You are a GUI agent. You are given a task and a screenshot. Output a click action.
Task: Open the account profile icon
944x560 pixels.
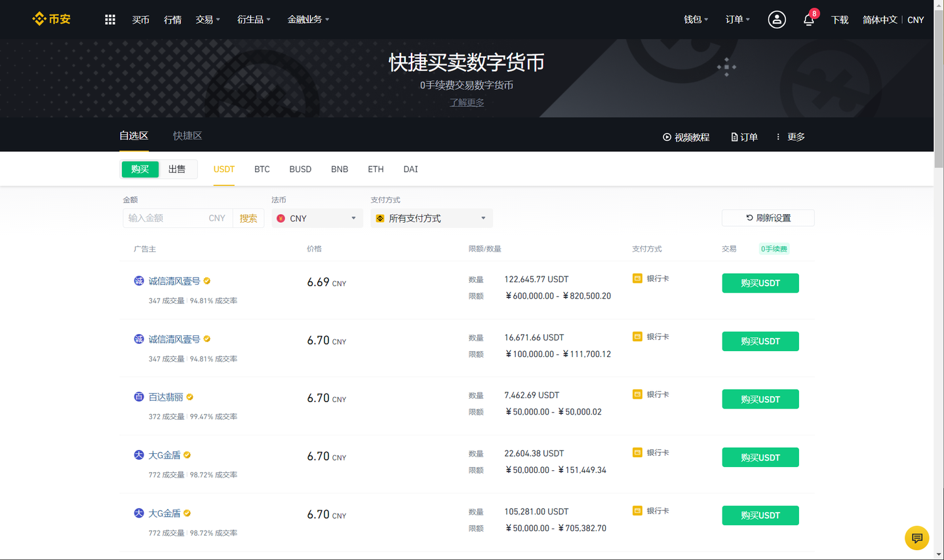(x=777, y=20)
